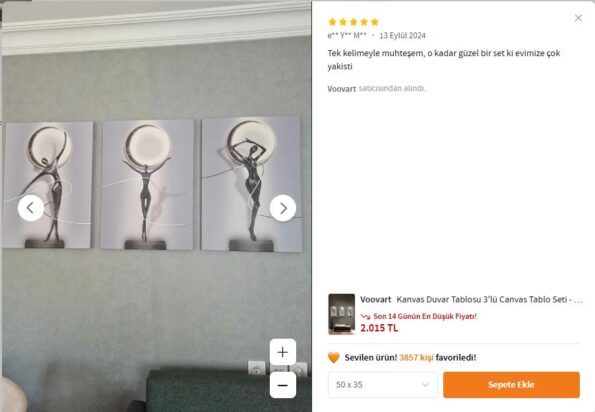Viewport: 595px width, 412px height.
Task: Click the Son 14 Günün En Düşük Fiyatı label
Action: tap(425, 316)
